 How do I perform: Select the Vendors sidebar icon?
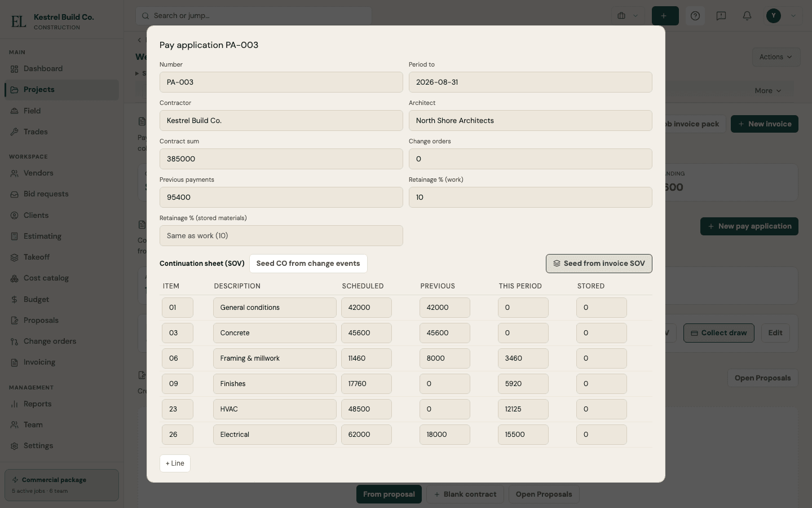(14, 173)
